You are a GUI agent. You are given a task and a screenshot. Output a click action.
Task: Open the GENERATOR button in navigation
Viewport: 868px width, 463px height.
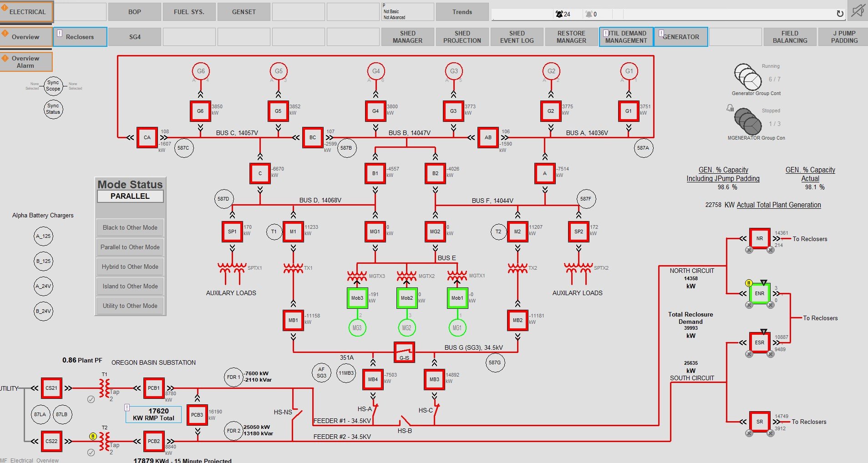tap(681, 37)
